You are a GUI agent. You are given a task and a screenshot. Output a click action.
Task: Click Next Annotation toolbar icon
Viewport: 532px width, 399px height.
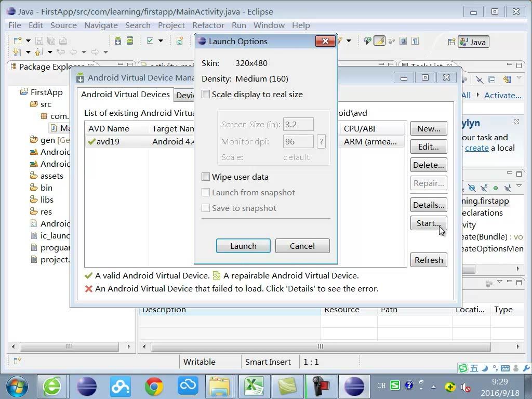point(17,52)
